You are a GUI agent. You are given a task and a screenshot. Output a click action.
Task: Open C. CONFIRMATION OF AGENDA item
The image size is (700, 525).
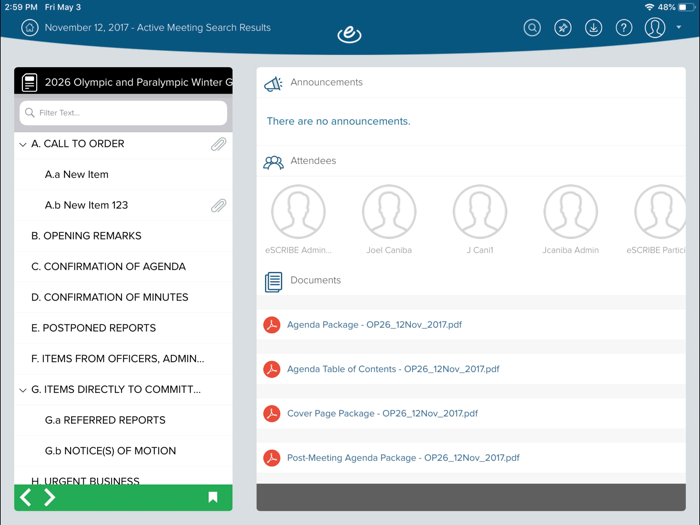pyautogui.click(x=123, y=267)
